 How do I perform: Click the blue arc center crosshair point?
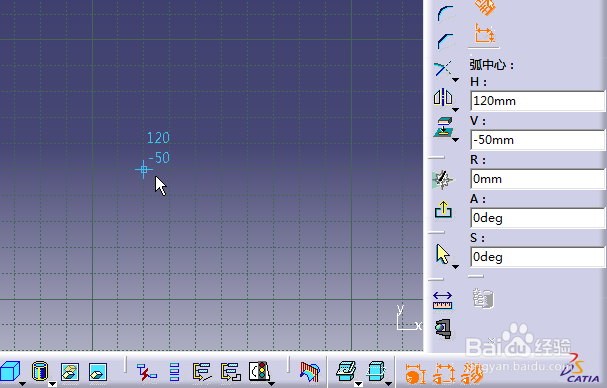tap(144, 170)
